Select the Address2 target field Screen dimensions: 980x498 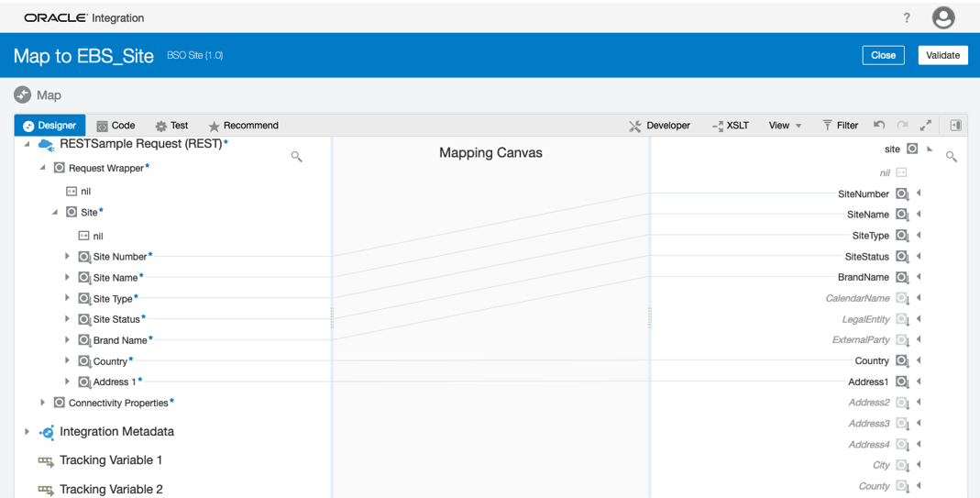[x=869, y=403]
